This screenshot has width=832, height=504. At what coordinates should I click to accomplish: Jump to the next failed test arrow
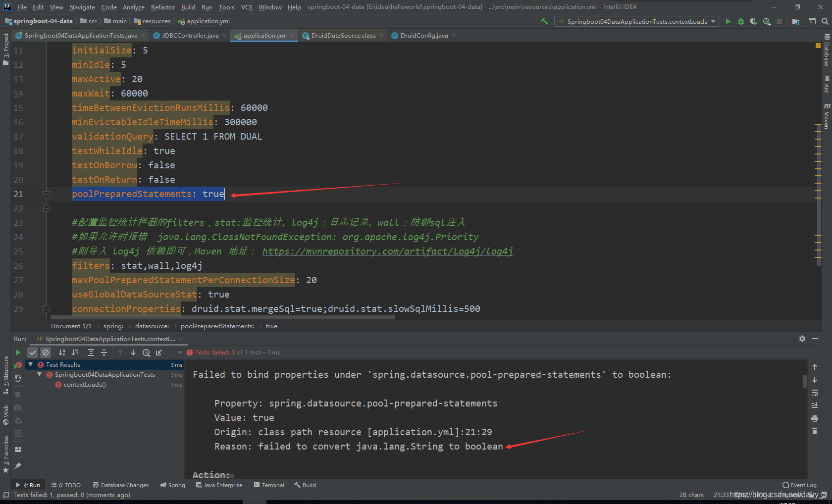tap(133, 353)
